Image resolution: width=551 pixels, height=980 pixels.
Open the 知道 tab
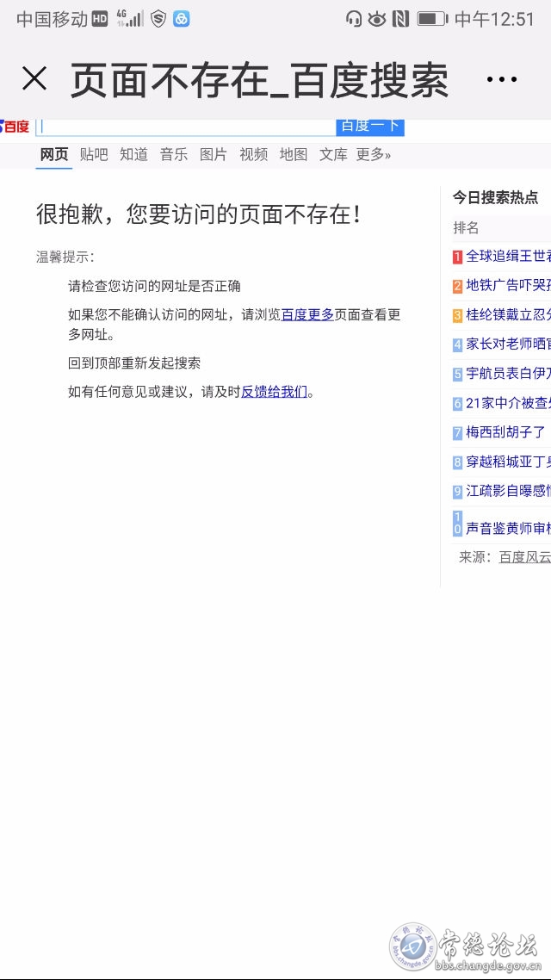point(133,155)
